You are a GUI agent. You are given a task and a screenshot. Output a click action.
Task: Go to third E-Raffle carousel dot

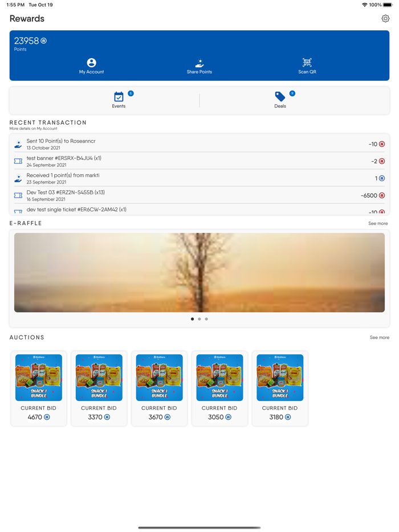pyautogui.click(x=206, y=319)
